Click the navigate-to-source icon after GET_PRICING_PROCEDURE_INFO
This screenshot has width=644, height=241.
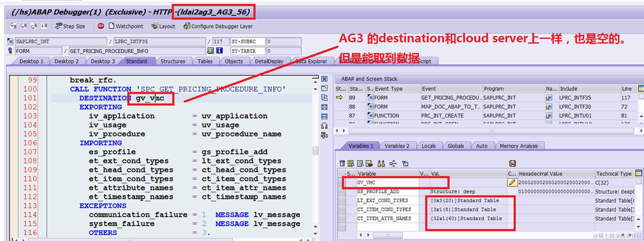point(210,51)
